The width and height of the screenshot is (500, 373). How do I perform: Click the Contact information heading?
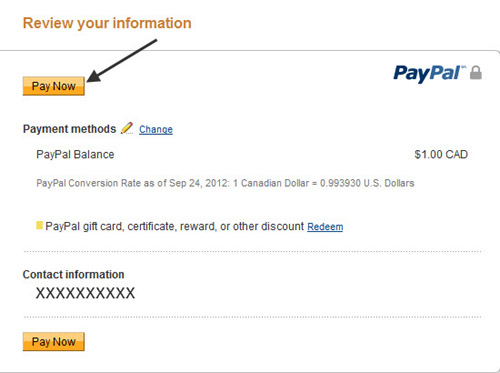coord(73,274)
